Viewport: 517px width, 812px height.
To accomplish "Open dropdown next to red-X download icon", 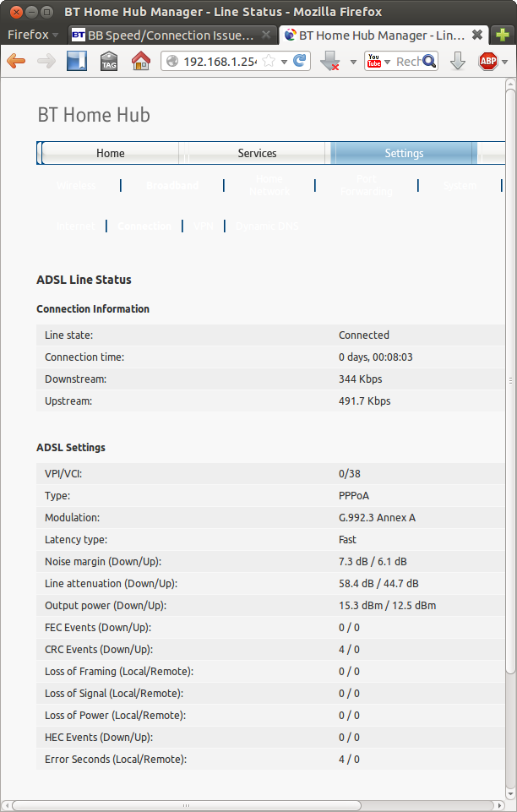I will click(x=353, y=62).
